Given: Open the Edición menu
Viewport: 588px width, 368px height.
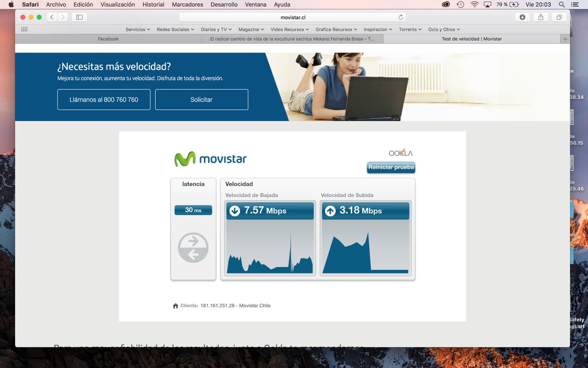Looking at the screenshot, I should point(83,4).
